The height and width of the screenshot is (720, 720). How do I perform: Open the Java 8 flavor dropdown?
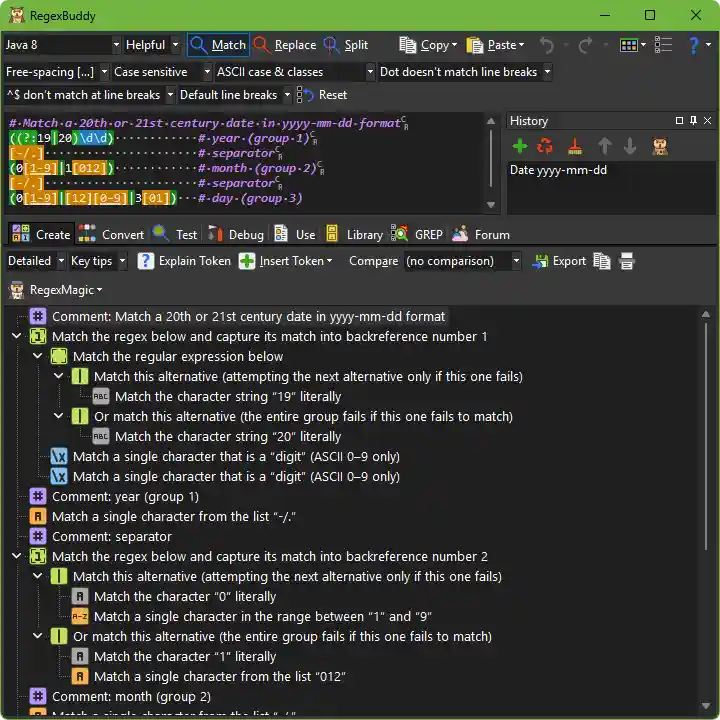pos(62,45)
